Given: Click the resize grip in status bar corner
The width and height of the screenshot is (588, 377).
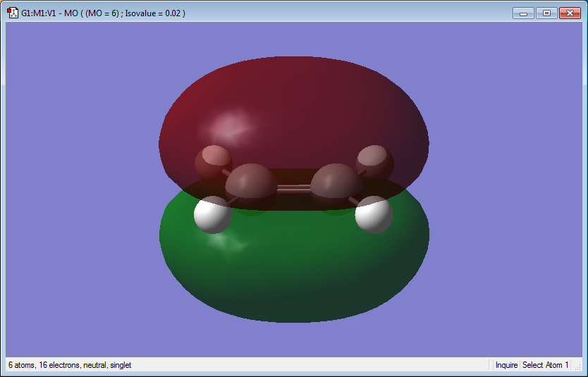Looking at the screenshot, I should [578, 368].
